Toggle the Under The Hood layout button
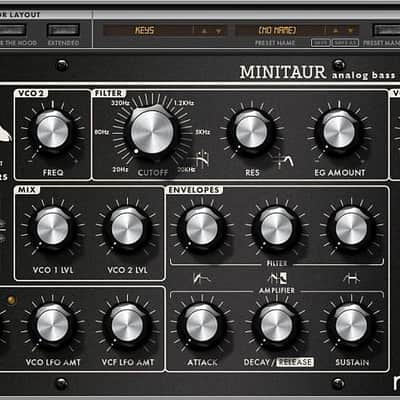Image resolution: width=400 pixels, height=400 pixels. [13, 30]
